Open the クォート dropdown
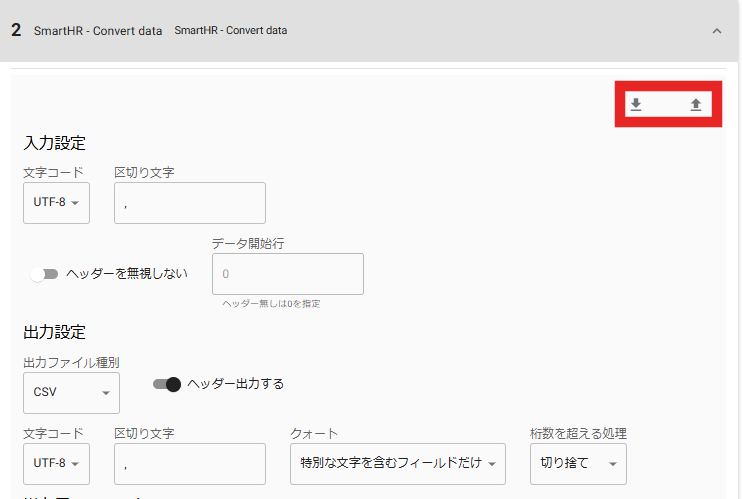The image size is (742, 499). (398, 463)
